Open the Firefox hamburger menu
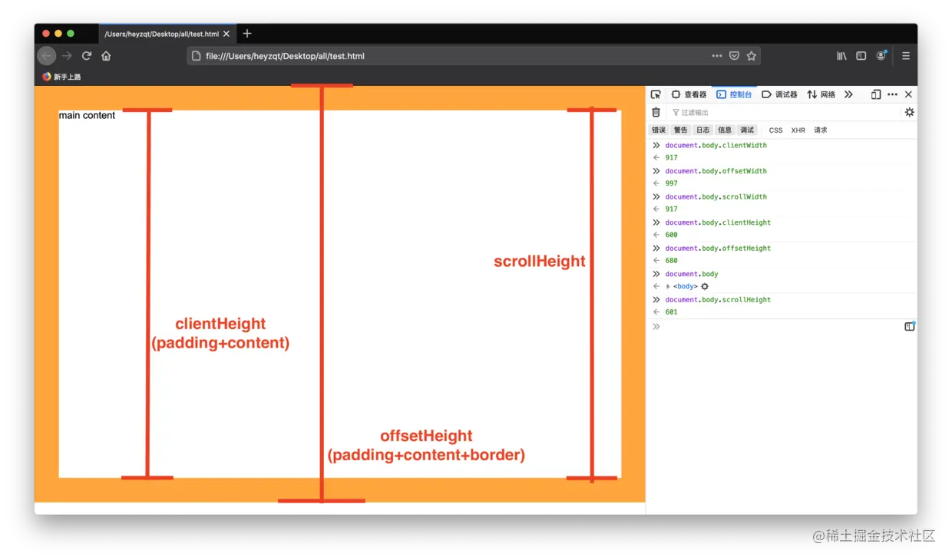The image size is (952, 560). click(906, 56)
